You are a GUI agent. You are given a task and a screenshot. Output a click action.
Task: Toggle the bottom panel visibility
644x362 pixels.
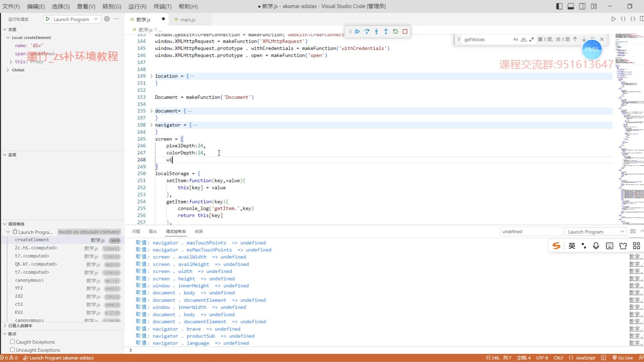571,6
